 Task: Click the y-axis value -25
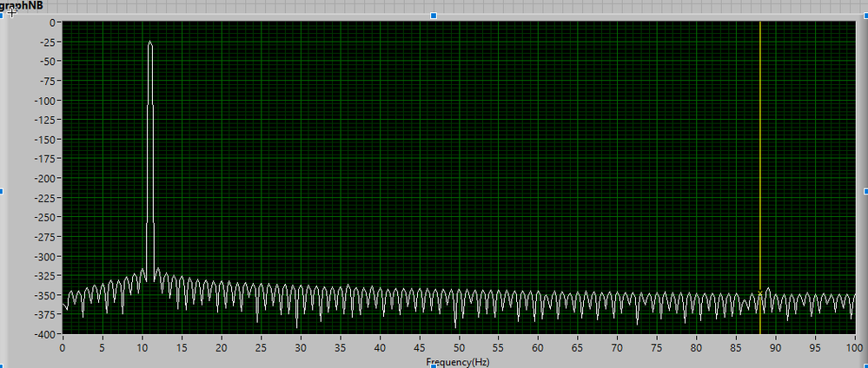coord(50,42)
